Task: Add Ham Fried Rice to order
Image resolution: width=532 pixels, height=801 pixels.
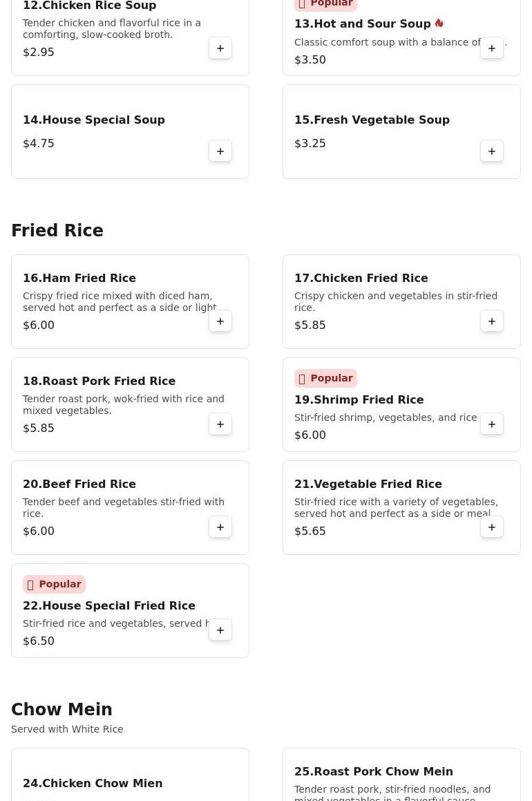Action: click(x=220, y=321)
